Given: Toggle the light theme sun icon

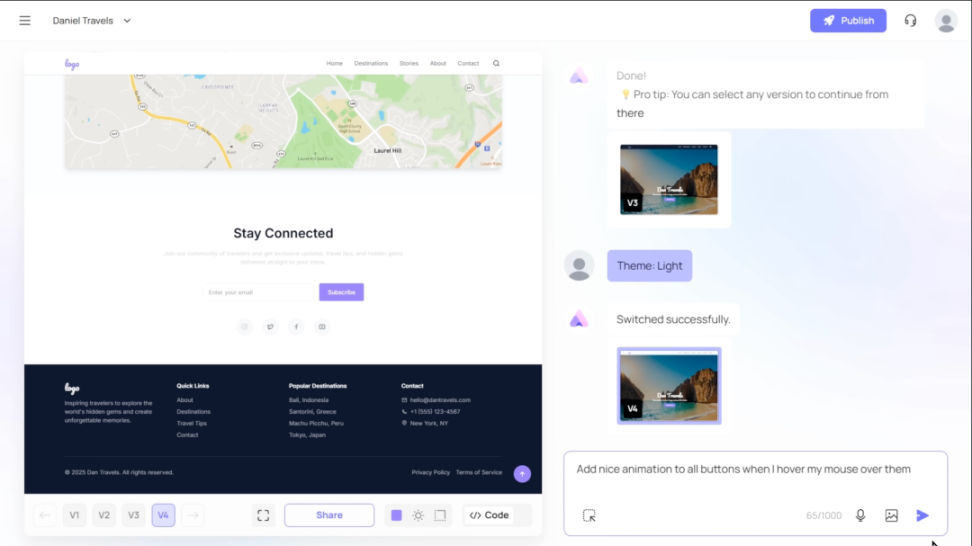Looking at the screenshot, I should click(418, 515).
